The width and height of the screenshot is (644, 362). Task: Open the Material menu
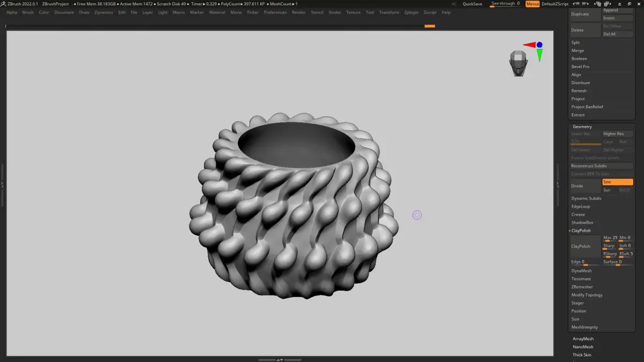pyautogui.click(x=217, y=12)
